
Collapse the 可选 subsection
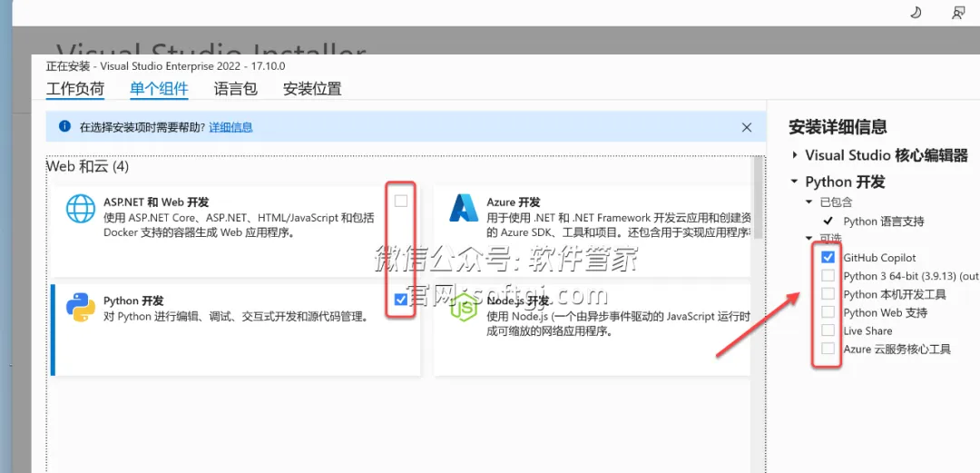[809, 239]
